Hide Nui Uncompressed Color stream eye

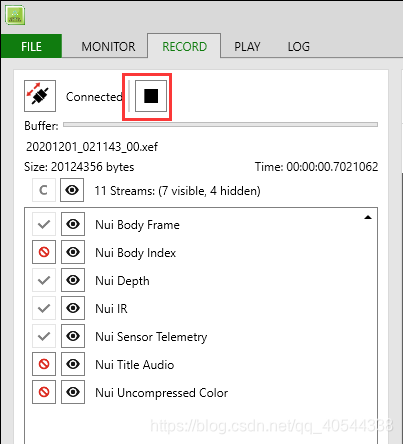73,392
